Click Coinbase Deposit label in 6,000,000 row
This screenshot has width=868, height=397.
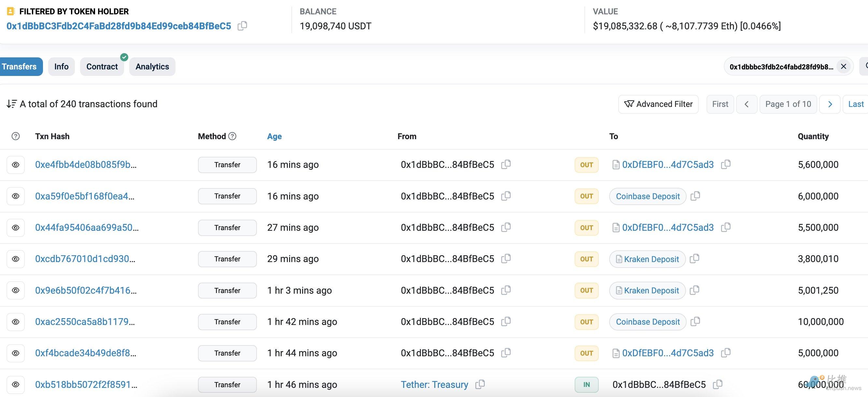point(648,196)
